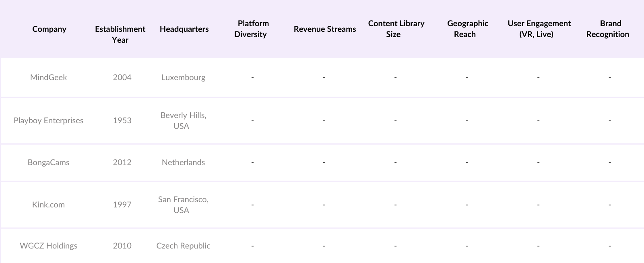Click the 2012 establishment year cell
Image resolution: width=644 pixels, height=263 pixels.
[x=122, y=162]
